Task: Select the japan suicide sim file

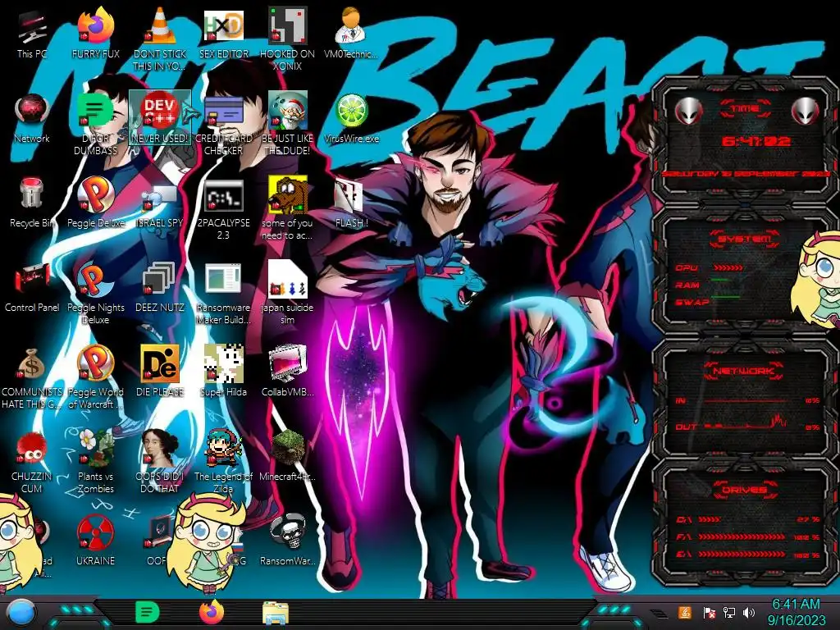Action: [288, 293]
